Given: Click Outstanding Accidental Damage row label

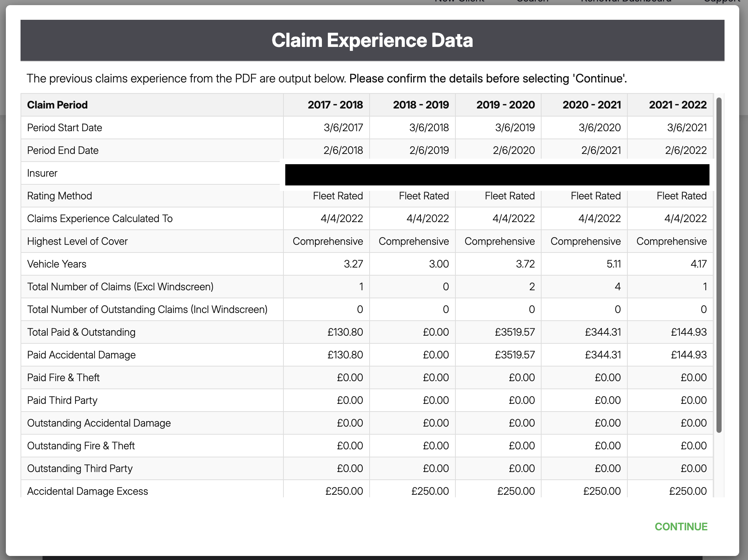Looking at the screenshot, I should [99, 423].
